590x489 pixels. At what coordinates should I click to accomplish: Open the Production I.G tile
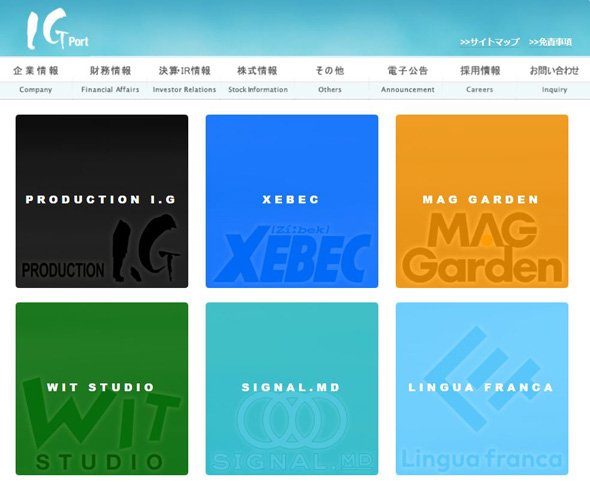[102, 201]
